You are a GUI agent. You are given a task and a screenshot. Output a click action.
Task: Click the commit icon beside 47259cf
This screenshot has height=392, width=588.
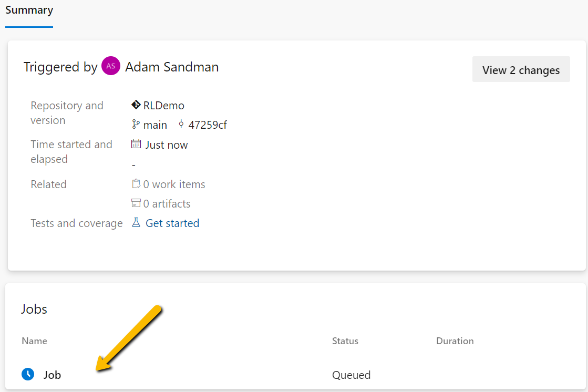181,124
